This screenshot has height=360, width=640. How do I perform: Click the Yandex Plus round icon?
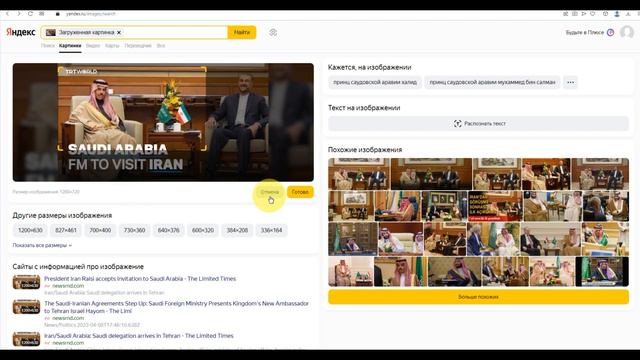(611, 32)
